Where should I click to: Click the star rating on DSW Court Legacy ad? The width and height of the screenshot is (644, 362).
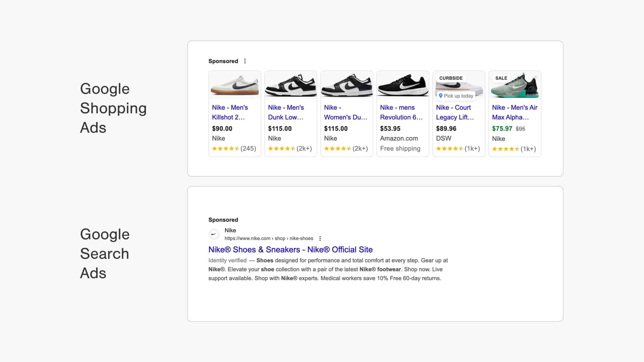click(458, 148)
